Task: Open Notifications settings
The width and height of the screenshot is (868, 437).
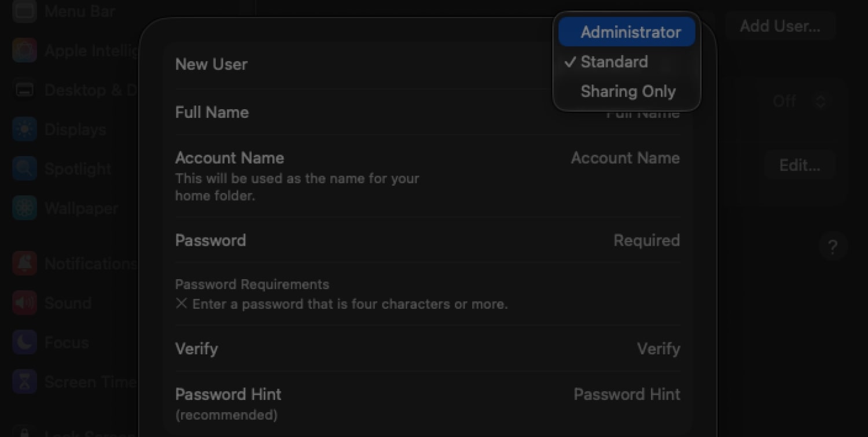Action: click(x=89, y=263)
